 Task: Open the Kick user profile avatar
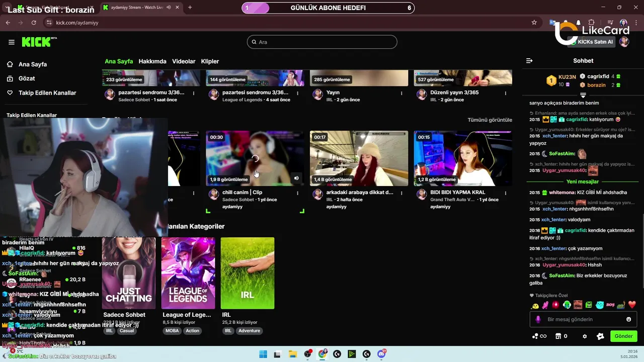(x=624, y=42)
